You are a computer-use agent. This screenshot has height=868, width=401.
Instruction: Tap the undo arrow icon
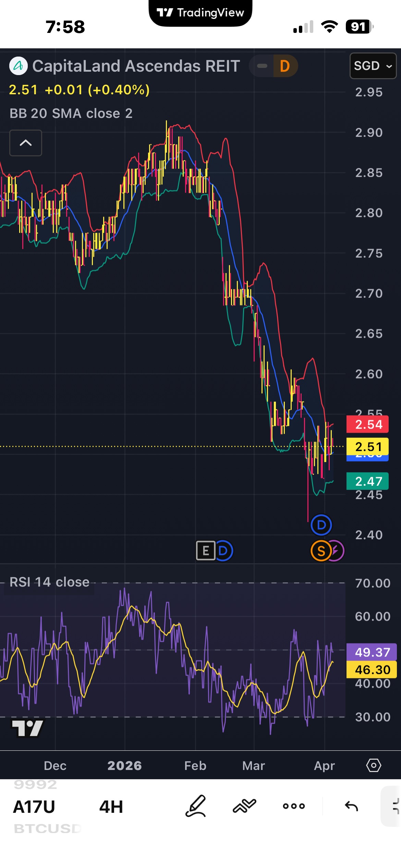351,806
